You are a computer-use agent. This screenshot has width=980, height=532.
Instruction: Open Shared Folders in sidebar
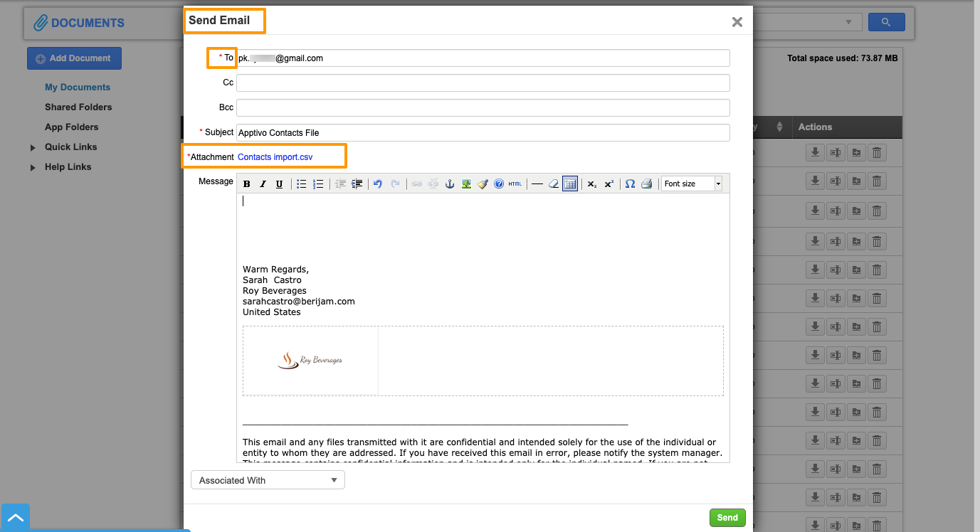click(78, 107)
